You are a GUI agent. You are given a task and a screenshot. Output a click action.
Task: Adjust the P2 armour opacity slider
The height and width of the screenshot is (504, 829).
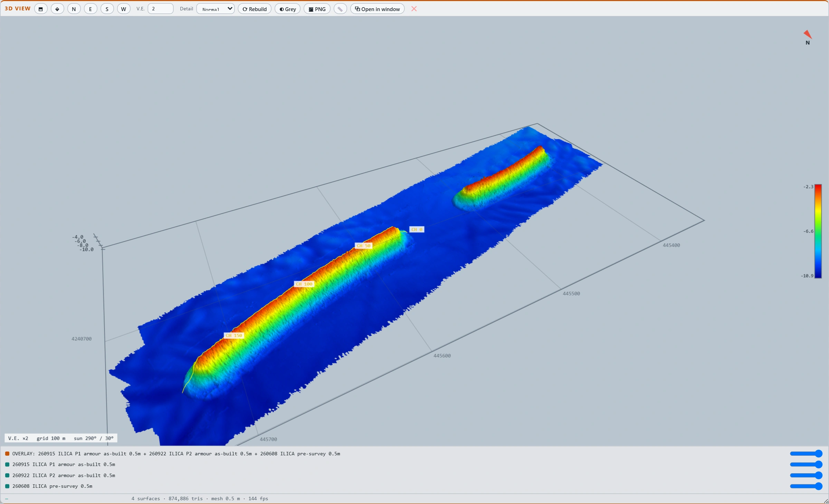click(x=806, y=475)
